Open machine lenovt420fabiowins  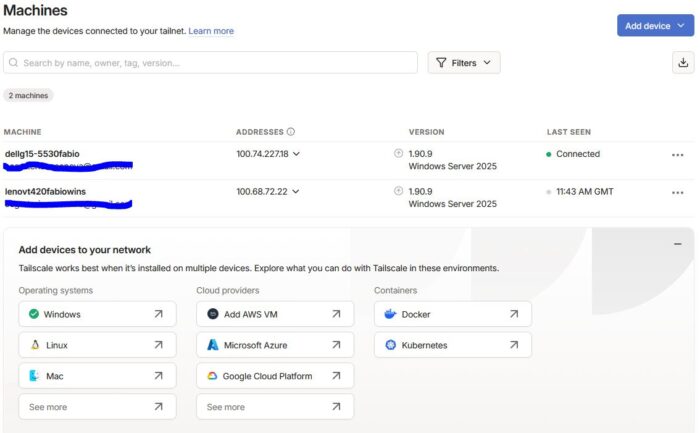click(x=45, y=191)
